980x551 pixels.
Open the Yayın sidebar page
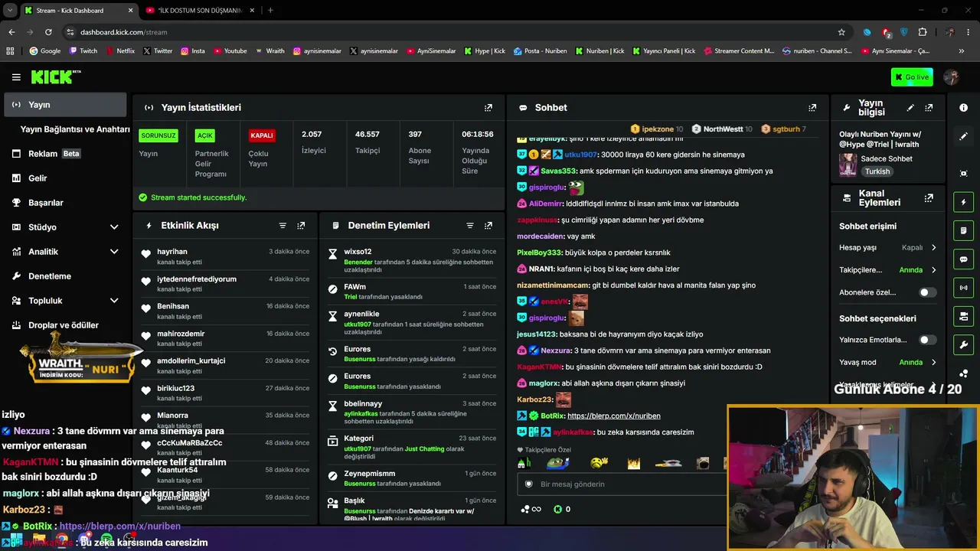click(65, 105)
